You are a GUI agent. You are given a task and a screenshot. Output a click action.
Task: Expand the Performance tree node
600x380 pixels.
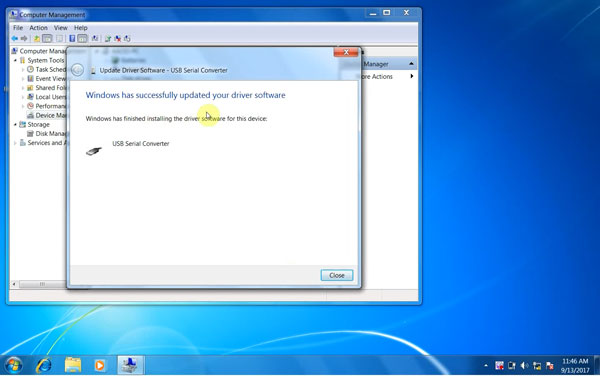(x=23, y=106)
